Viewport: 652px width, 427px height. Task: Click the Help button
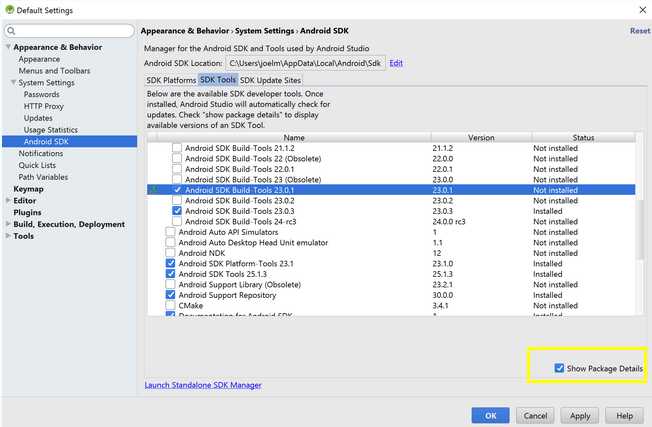tap(624, 415)
